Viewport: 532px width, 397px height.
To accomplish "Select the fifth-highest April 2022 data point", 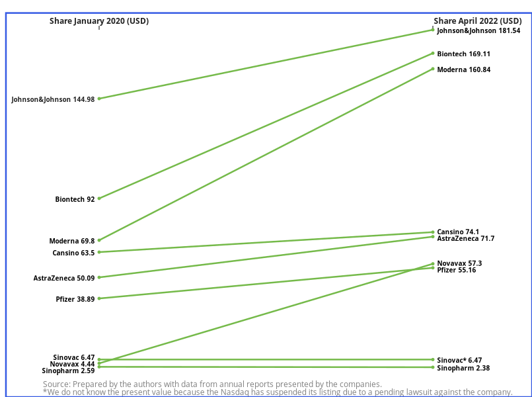I will 433,236.
